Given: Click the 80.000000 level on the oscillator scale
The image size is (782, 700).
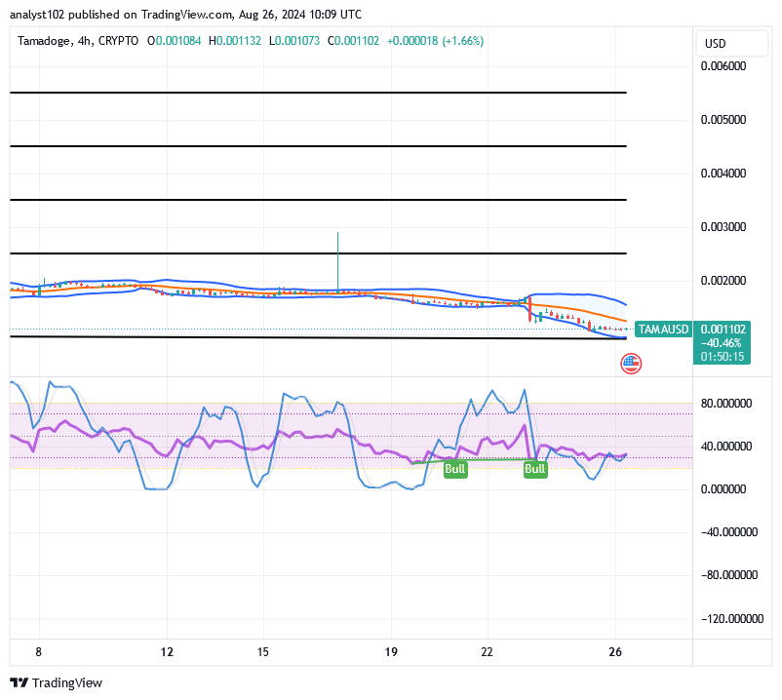Looking at the screenshot, I should pyautogui.click(x=726, y=403).
